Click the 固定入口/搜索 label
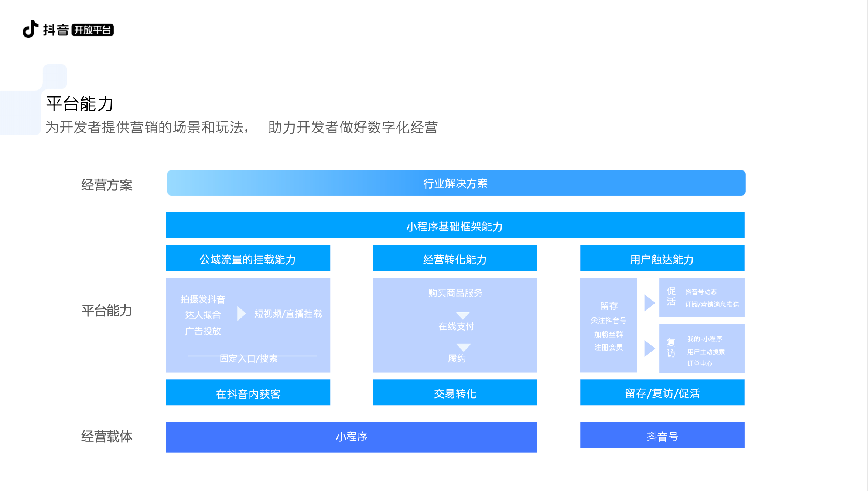 tap(248, 358)
